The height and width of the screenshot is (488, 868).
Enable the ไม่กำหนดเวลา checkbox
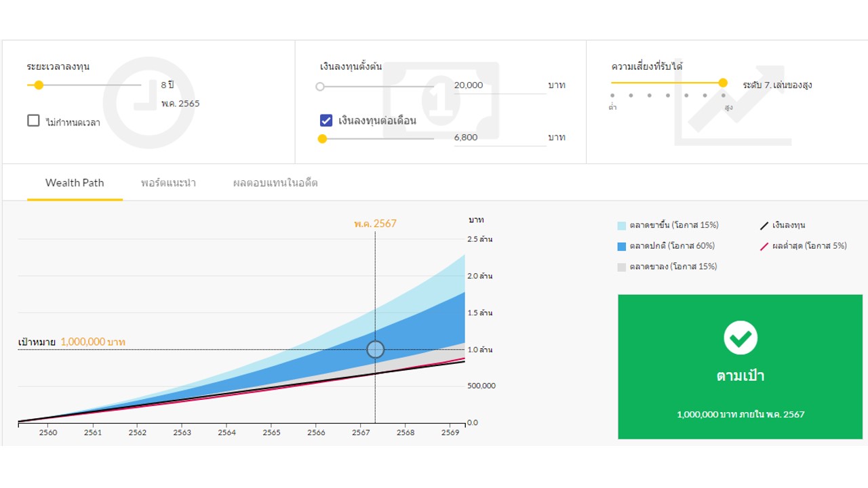(x=33, y=121)
